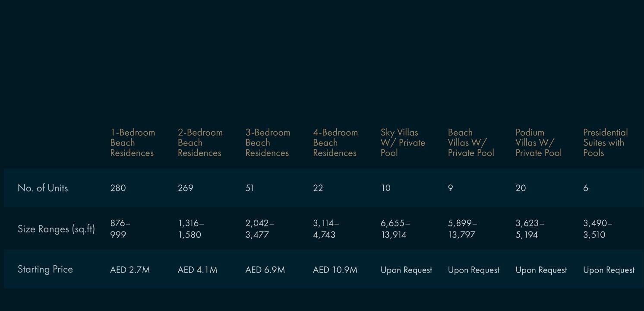Click the AED 2.7M starting price

tap(130, 270)
